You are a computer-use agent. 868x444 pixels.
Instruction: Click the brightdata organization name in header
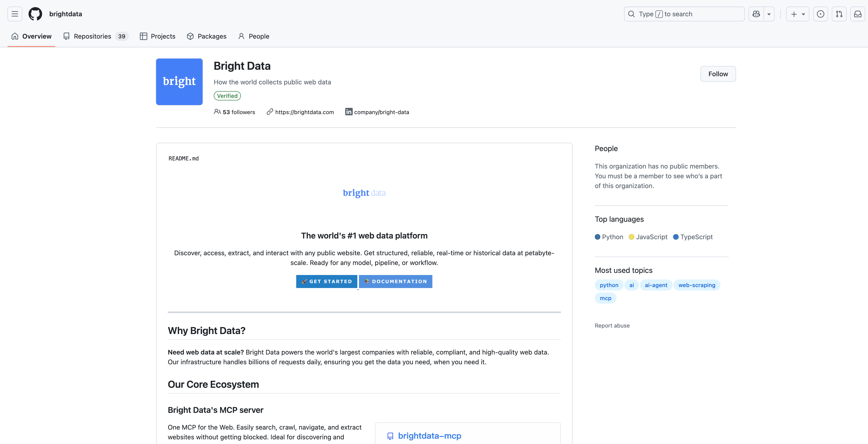click(x=66, y=14)
